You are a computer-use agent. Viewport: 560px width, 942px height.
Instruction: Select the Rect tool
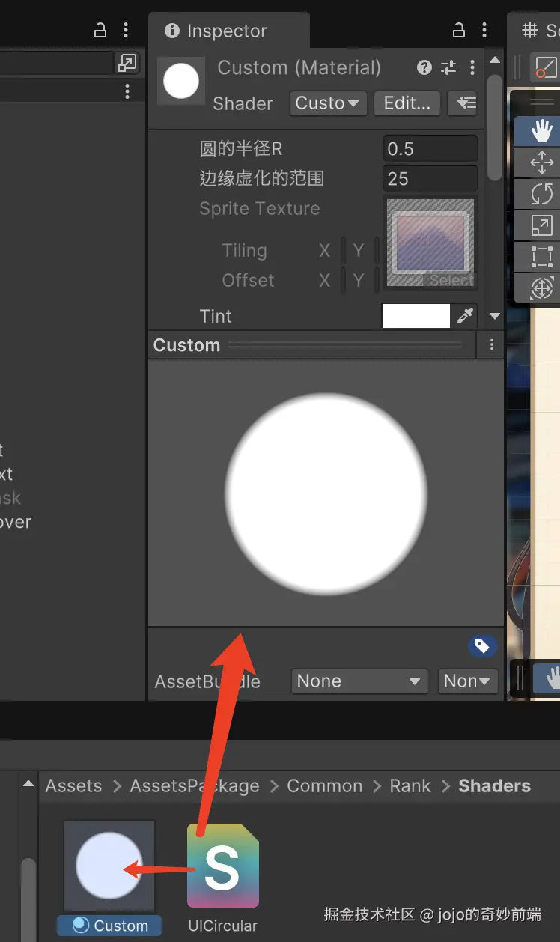(x=541, y=257)
